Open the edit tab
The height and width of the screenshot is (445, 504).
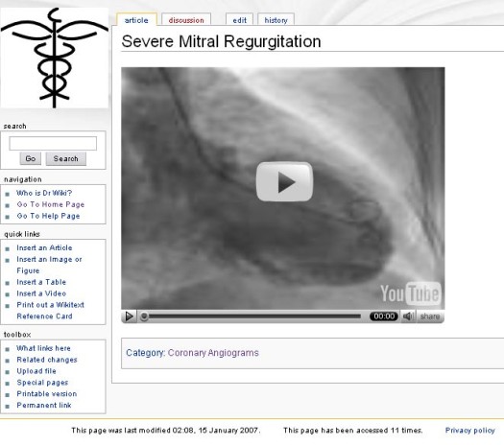239,20
